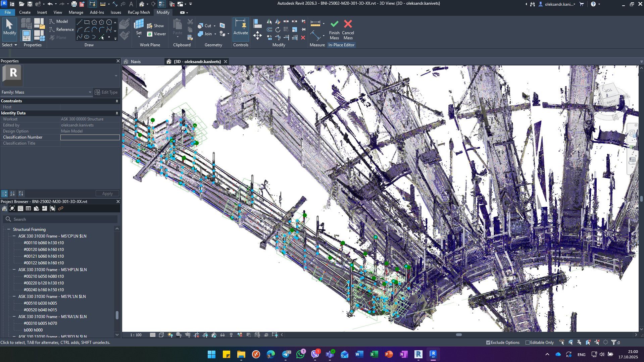The image size is (644, 362).
Task: Toggle the Exclude Options checkbox
Action: click(x=488, y=343)
